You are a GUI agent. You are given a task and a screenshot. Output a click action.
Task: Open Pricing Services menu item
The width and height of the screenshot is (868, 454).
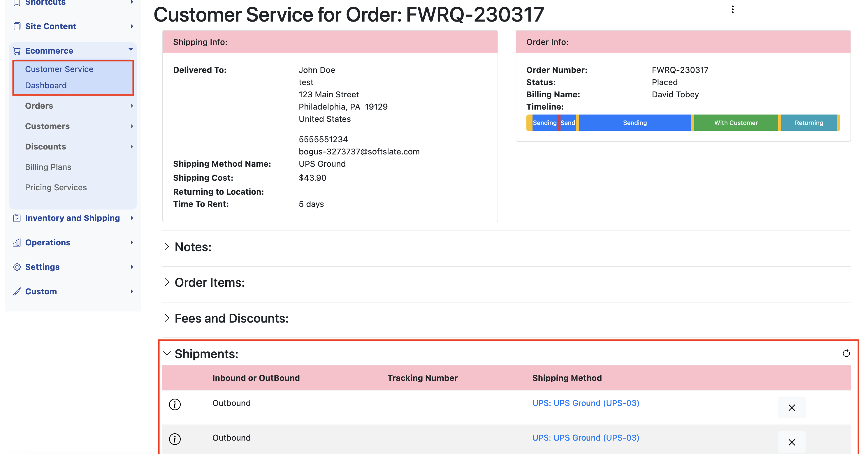click(56, 188)
